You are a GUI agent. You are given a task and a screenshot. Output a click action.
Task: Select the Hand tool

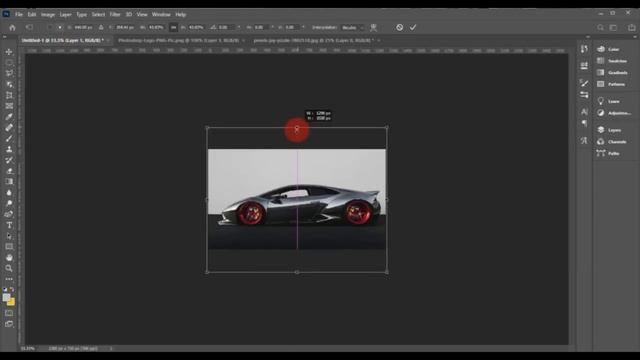[x=9, y=258]
